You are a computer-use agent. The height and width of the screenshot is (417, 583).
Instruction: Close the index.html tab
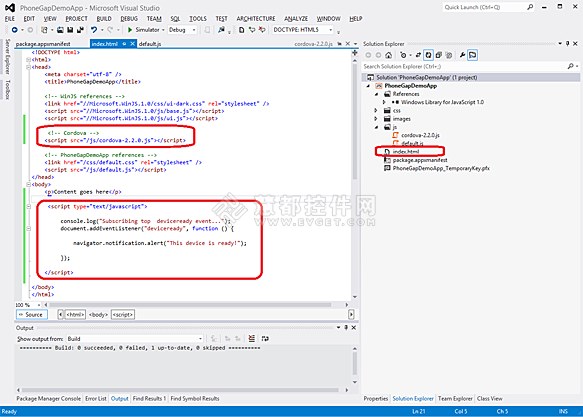pyautogui.click(x=132, y=44)
